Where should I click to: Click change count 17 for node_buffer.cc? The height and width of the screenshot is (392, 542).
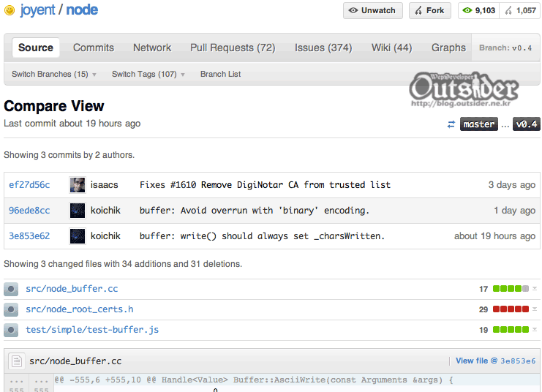483,289
